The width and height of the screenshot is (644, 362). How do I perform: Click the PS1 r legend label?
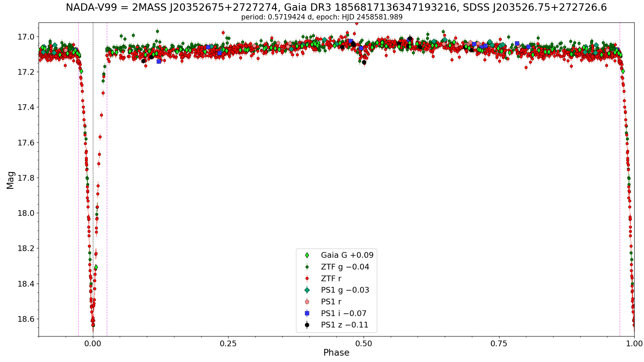tap(331, 302)
